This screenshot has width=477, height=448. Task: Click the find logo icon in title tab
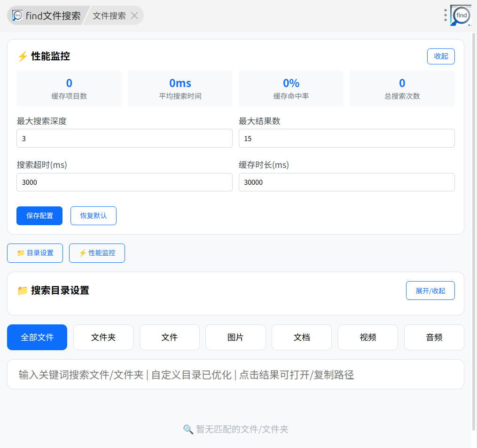point(17,16)
